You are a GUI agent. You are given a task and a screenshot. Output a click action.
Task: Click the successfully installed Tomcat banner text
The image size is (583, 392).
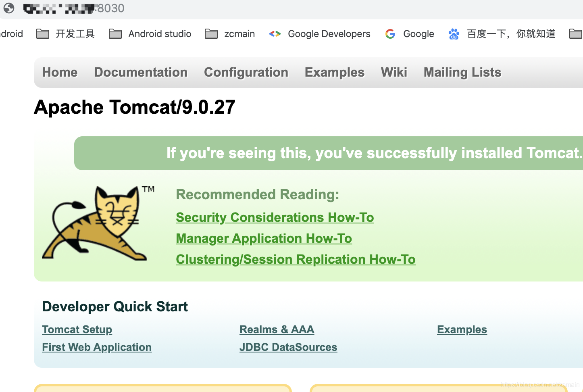374,153
